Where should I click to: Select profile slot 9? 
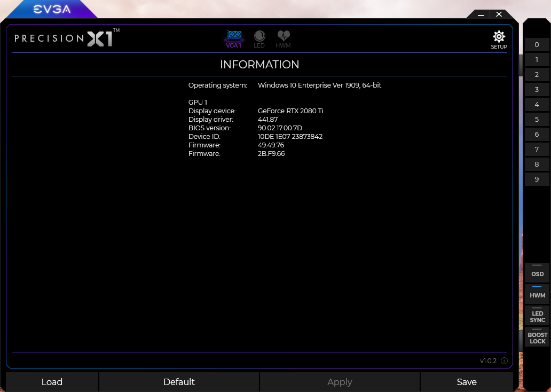pos(537,179)
